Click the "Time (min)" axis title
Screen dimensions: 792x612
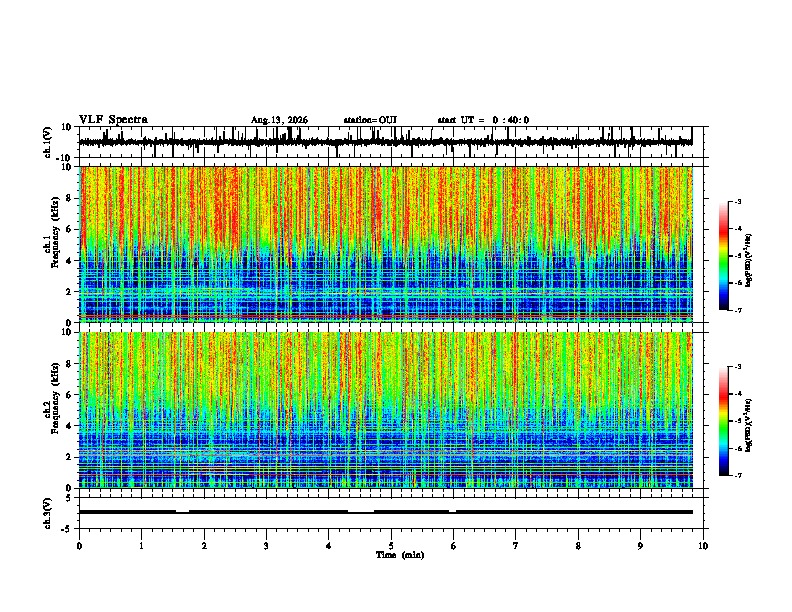tap(400, 555)
